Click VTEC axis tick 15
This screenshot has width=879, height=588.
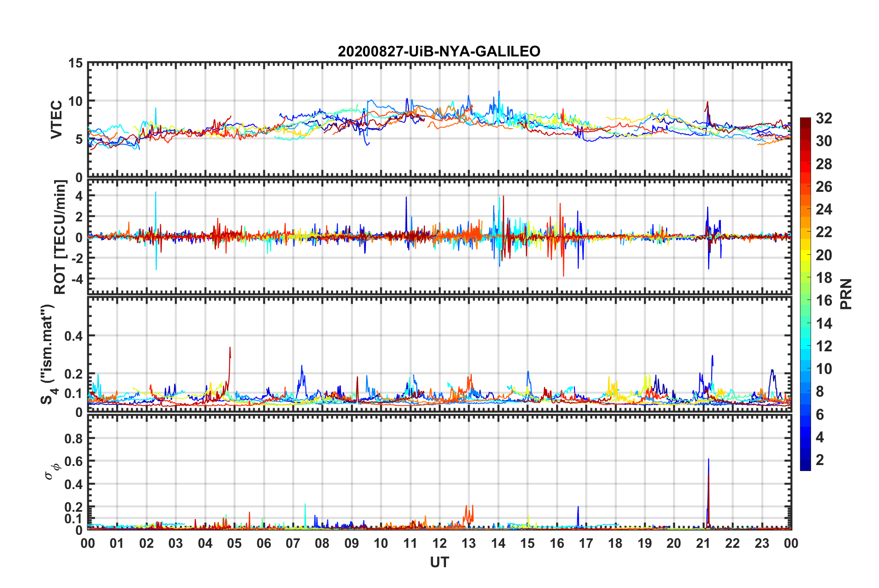(x=75, y=63)
